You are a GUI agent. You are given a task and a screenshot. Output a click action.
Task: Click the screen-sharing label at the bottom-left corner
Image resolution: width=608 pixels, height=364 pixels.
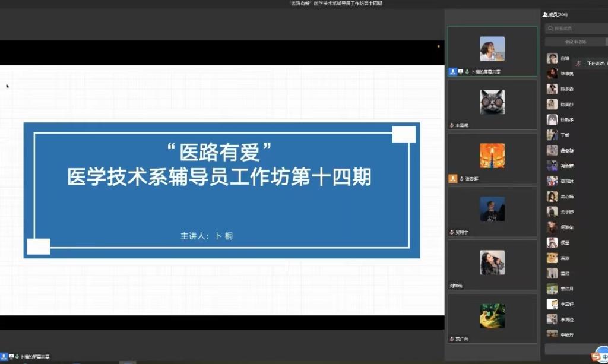pos(35,357)
